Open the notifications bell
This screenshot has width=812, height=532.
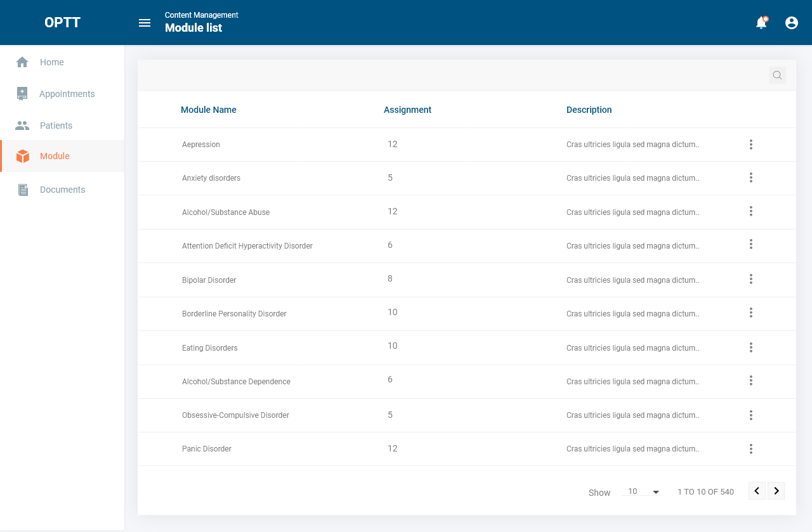[761, 23]
